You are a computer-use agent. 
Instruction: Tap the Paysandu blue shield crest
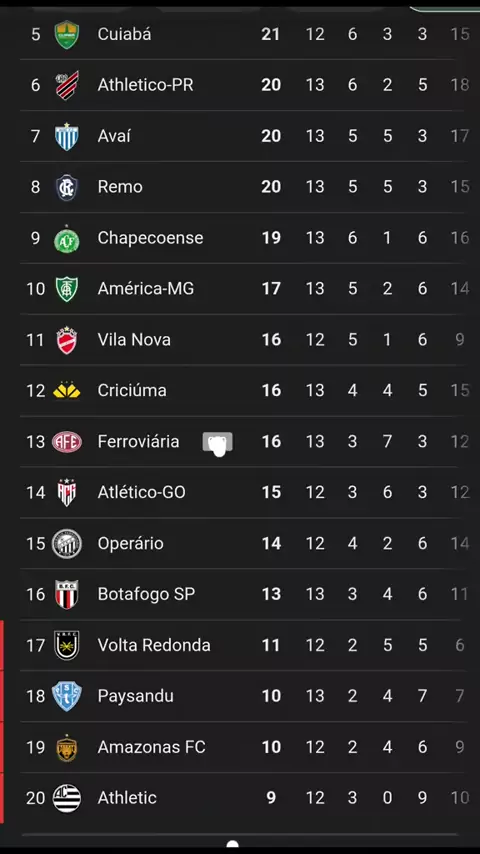pos(66,696)
